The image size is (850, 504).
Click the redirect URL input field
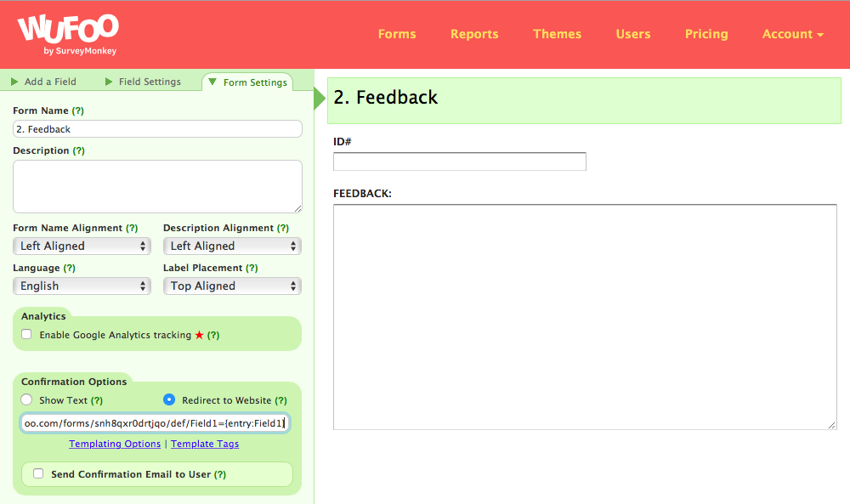click(155, 423)
